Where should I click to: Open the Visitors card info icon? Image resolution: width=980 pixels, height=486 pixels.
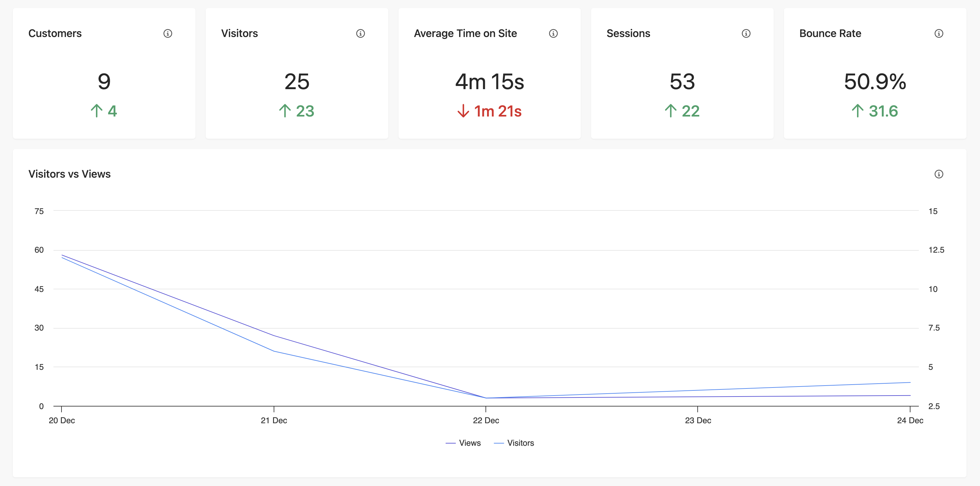(360, 33)
